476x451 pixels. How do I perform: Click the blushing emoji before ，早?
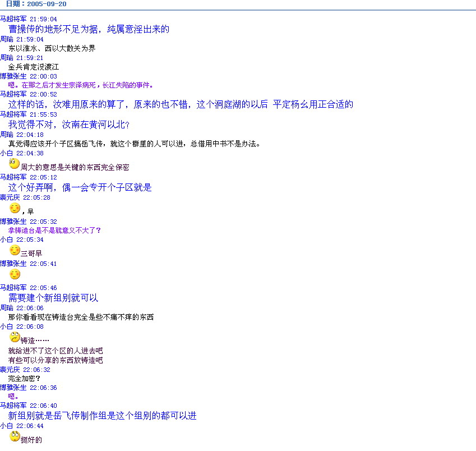point(15,208)
